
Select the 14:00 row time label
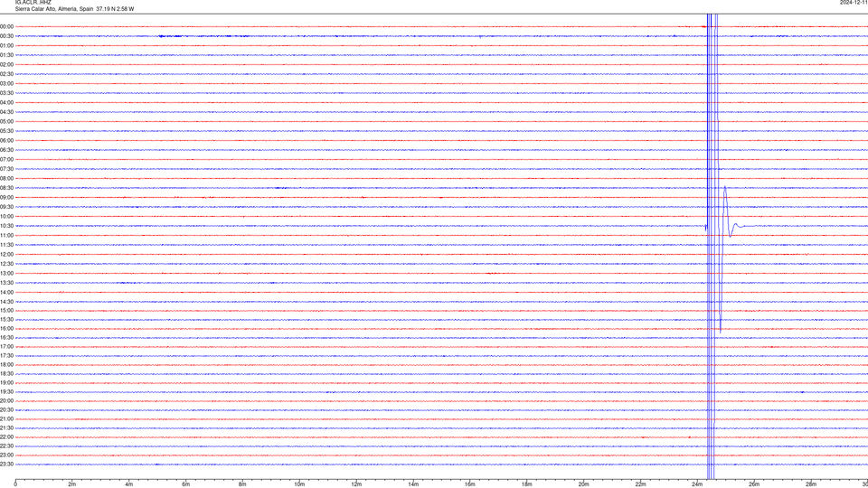coord(6,292)
